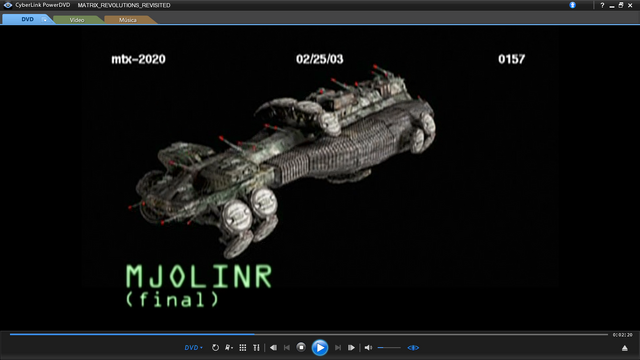
Task: Click the MJOLINR ship video frame
Action: tap(320, 178)
